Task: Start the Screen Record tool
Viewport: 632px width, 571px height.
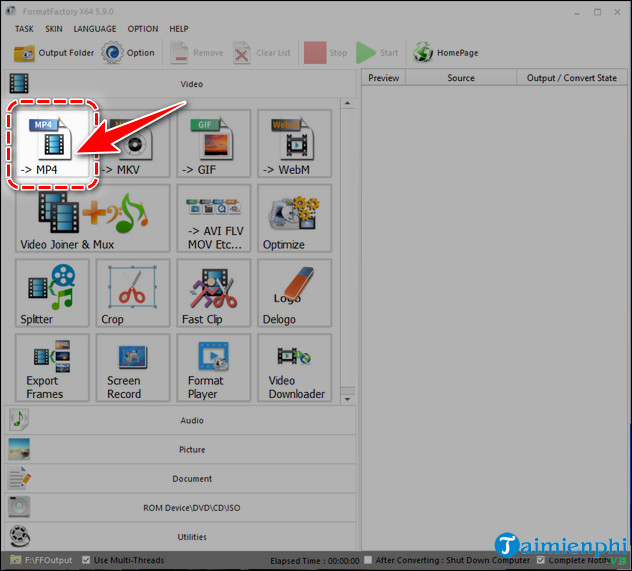Action: [133, 368]
